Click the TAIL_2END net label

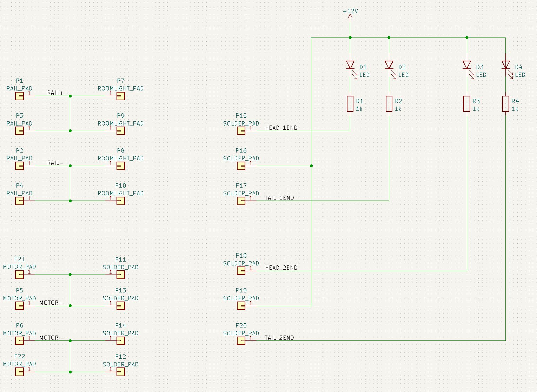coord(279,338)
